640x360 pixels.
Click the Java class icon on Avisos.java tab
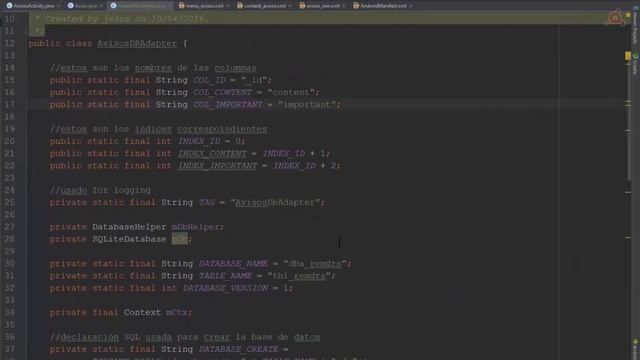coord(71,6)
